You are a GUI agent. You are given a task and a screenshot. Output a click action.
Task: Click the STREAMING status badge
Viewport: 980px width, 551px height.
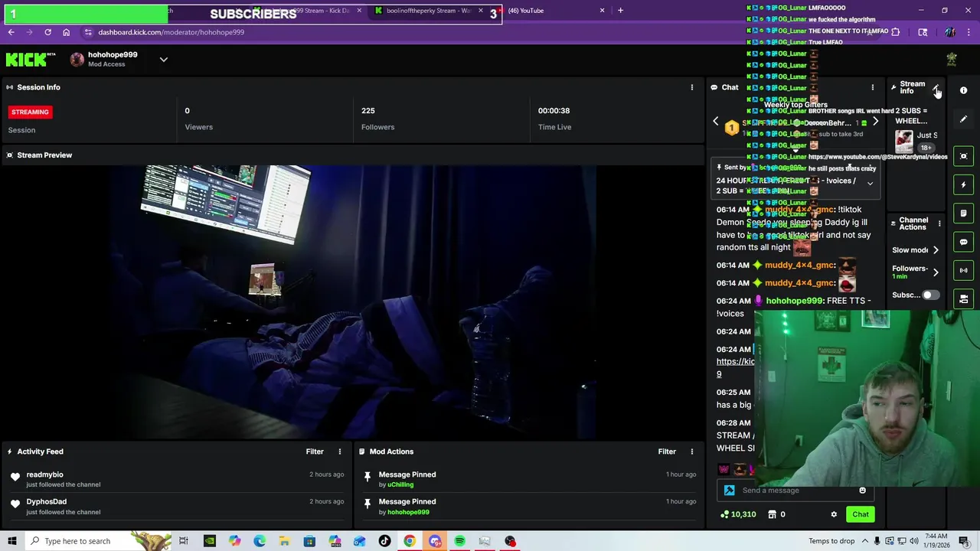click(30, 112)
